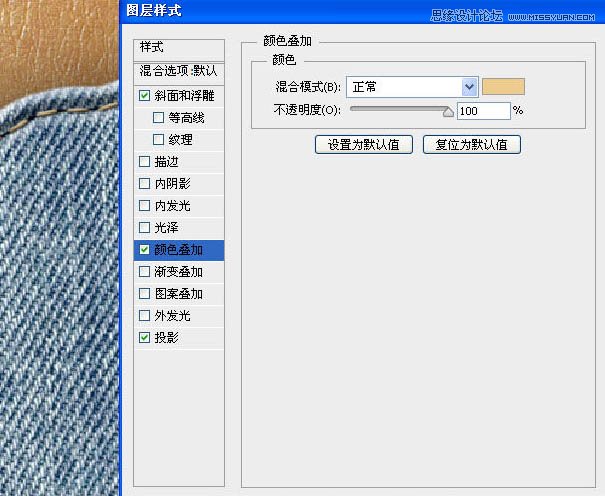Select the 等高线 sub-item label
The image size is (605, 496).
(x=186, y=117)
